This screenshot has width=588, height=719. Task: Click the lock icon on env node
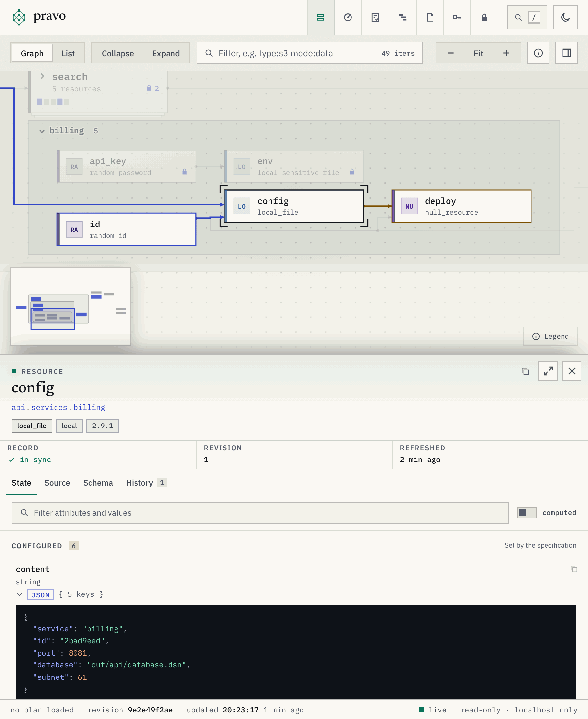pos(352,172)
